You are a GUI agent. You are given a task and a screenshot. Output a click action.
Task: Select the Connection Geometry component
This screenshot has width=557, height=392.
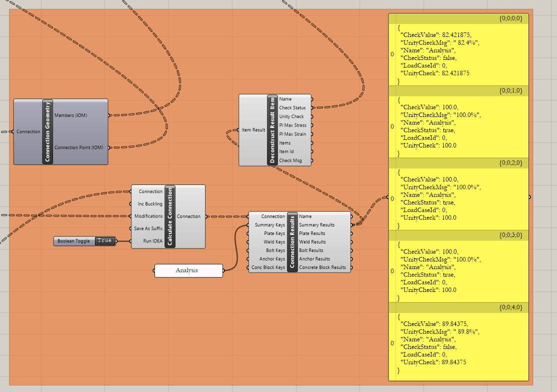[x=48, y=131]
